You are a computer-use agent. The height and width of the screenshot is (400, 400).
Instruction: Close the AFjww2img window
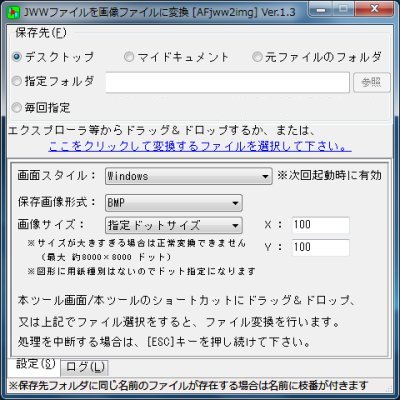tap(374, 9)
